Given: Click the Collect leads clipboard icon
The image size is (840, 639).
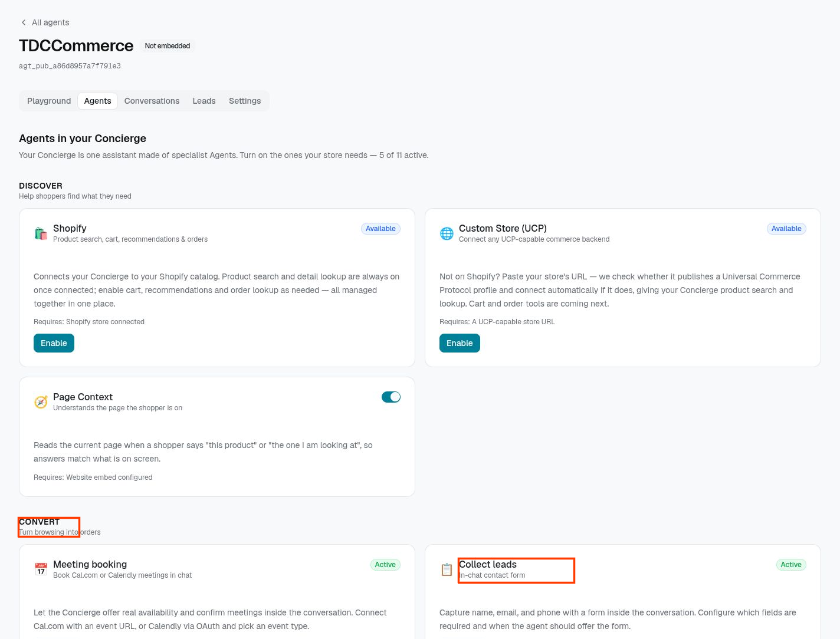Looking at the screenshot, I should [447, 569].
